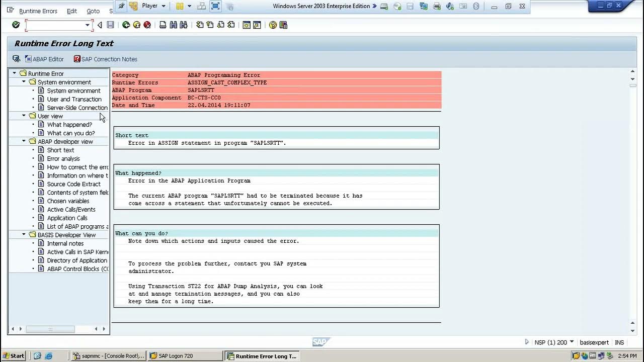Select the What can you do? tree item
644x362 pixels.
click(71, 133)
